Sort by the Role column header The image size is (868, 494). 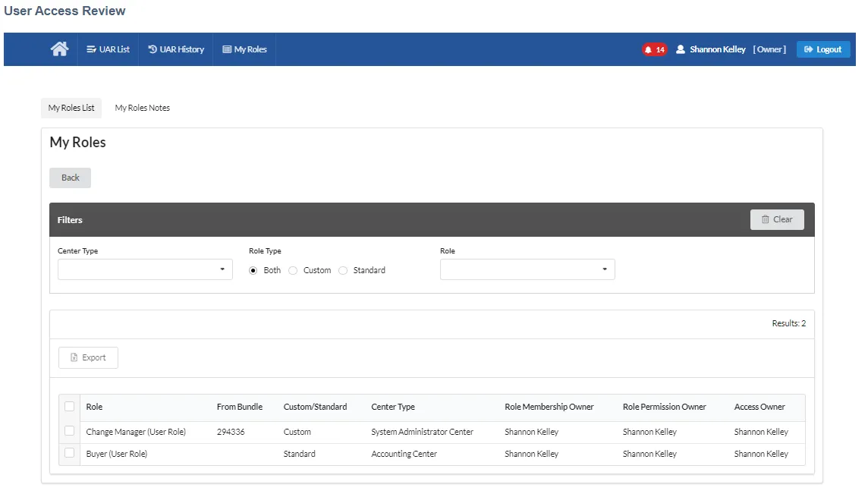click(94, 407)
